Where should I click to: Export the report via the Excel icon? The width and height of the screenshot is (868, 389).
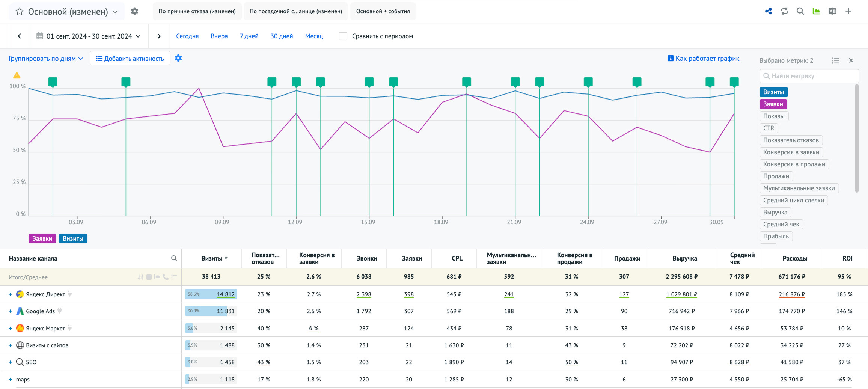click(x=832, y=11)
